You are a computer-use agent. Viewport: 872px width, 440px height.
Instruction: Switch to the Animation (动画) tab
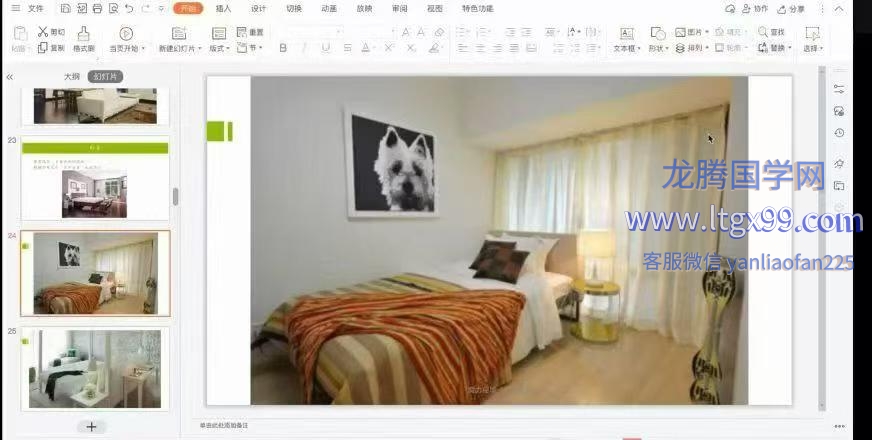point(329,9)
